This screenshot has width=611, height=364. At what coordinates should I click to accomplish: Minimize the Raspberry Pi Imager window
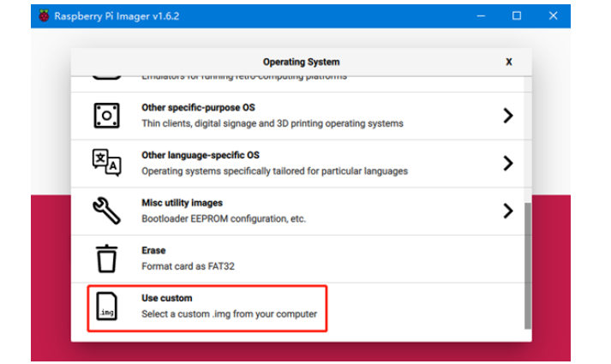[x=482, y=16]
